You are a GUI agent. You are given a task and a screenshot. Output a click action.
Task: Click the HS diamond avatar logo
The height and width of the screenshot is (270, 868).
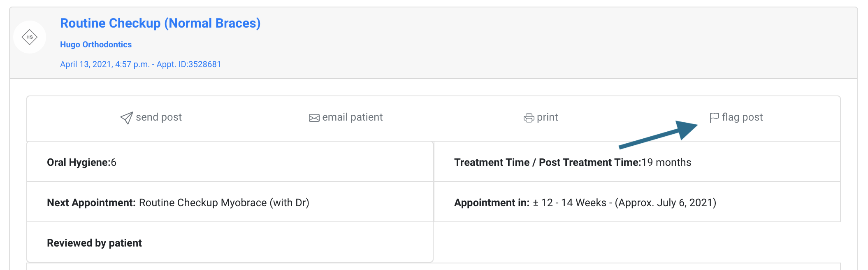[x=30, y=37]
